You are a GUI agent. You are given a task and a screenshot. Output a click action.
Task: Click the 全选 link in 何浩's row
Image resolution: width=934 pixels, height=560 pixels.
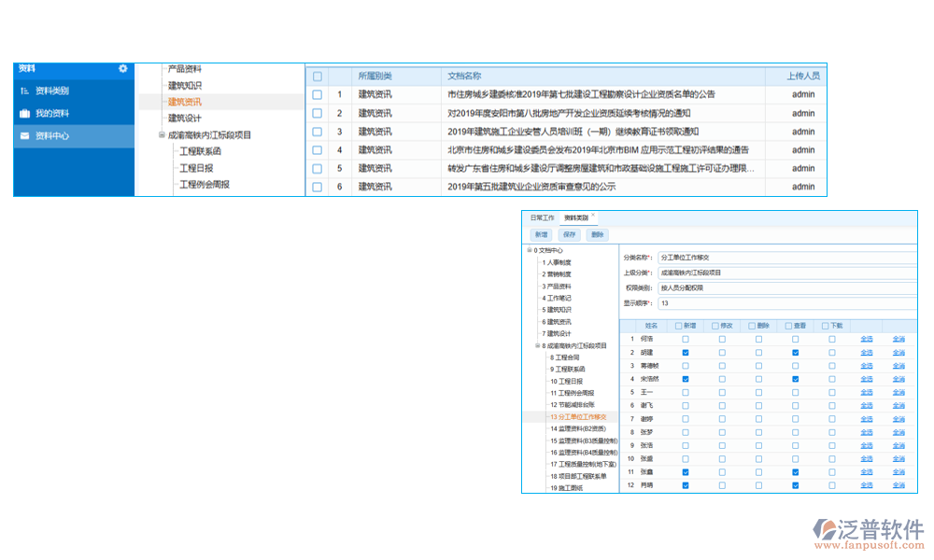(866, 339)
